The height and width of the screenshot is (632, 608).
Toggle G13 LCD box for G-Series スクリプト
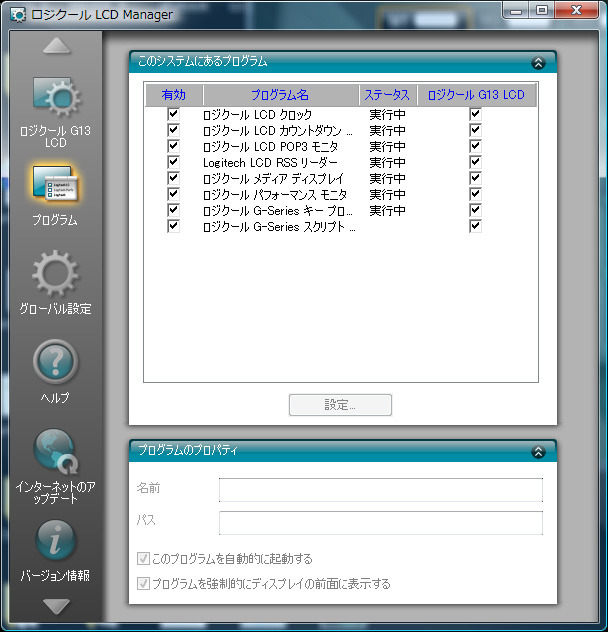pos(475,226)
